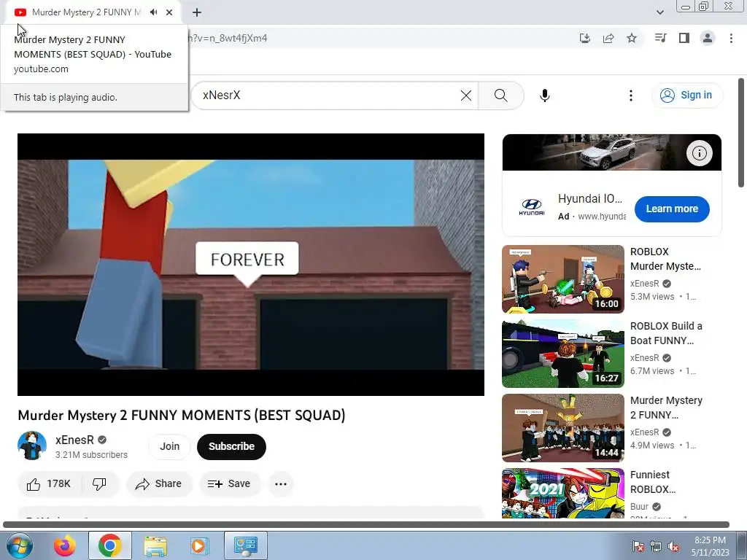The height and width of the screenshot is (560, 747).
Task: Click the install app icon in address bar
Action: (x=584, y=38)
